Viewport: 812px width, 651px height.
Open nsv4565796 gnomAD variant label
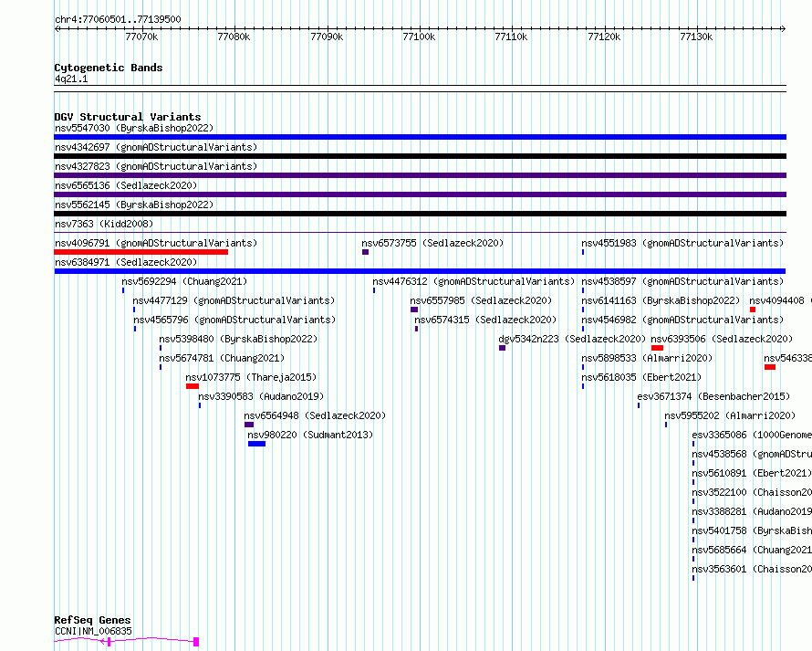click(234, 320)
